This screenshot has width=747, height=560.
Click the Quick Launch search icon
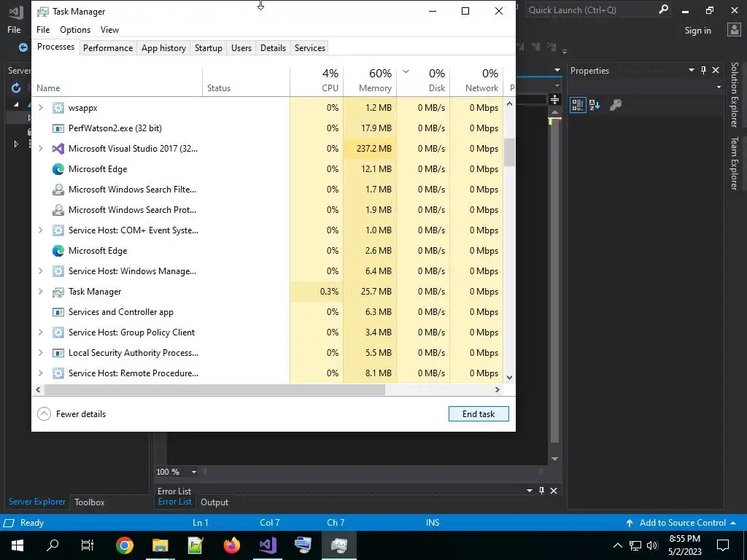tap(662, 9)
